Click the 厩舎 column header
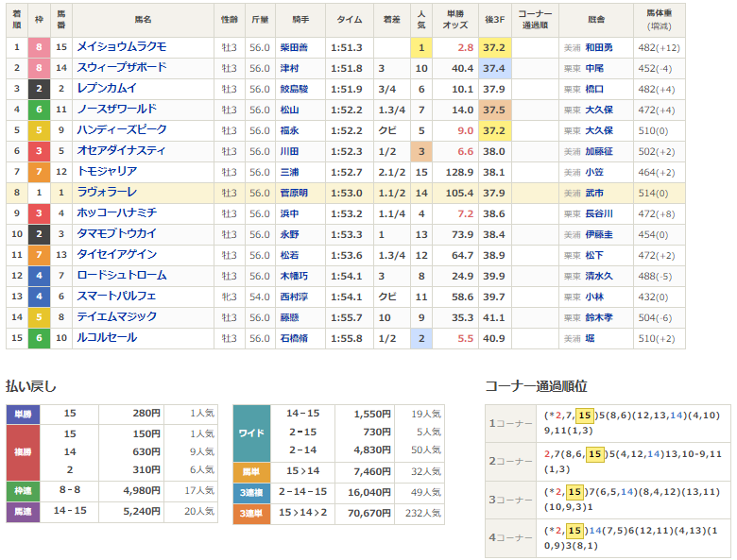737x560 pixels. [596, 20]
